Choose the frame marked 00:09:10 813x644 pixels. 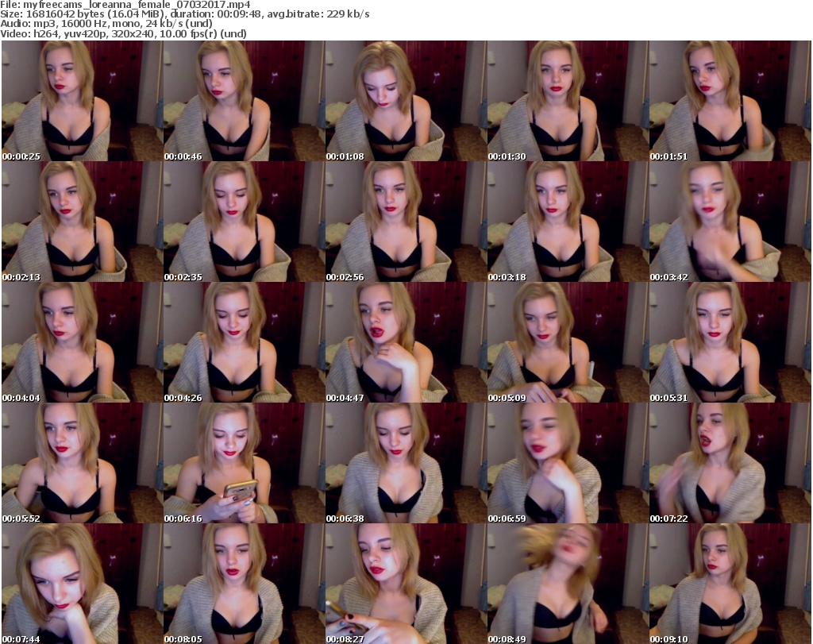730,584
